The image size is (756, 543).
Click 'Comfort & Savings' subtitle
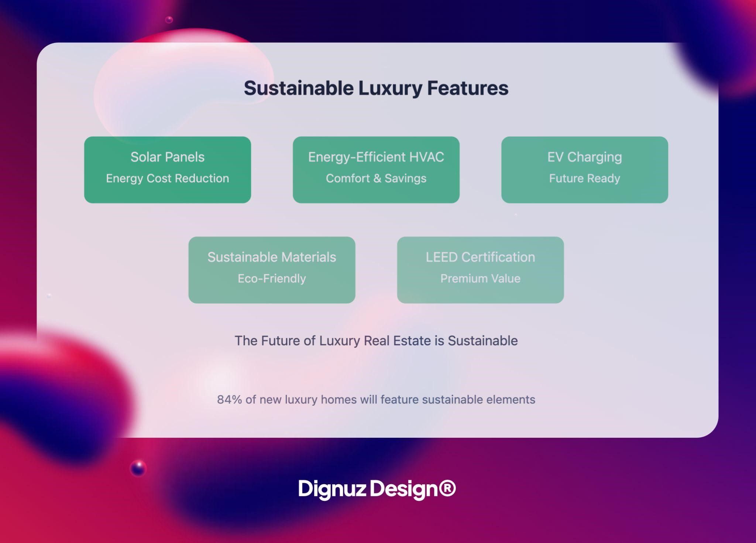pyautogui.click(x=376, y=178)
